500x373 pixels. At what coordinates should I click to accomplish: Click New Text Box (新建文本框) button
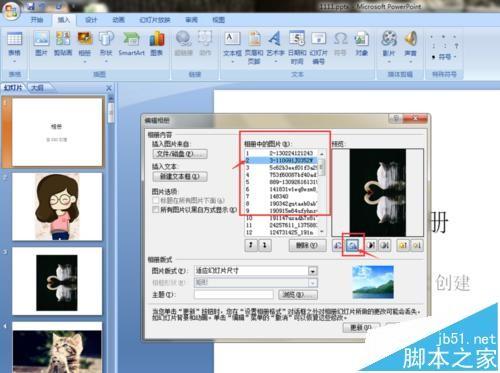pos(180,176)
